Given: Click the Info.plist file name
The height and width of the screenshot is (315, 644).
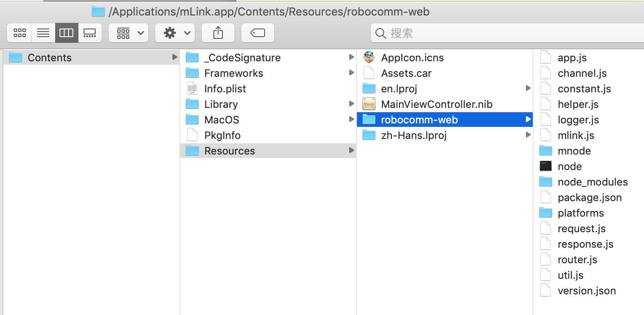Looking at the screenshot, I should [x=225, y=89].
